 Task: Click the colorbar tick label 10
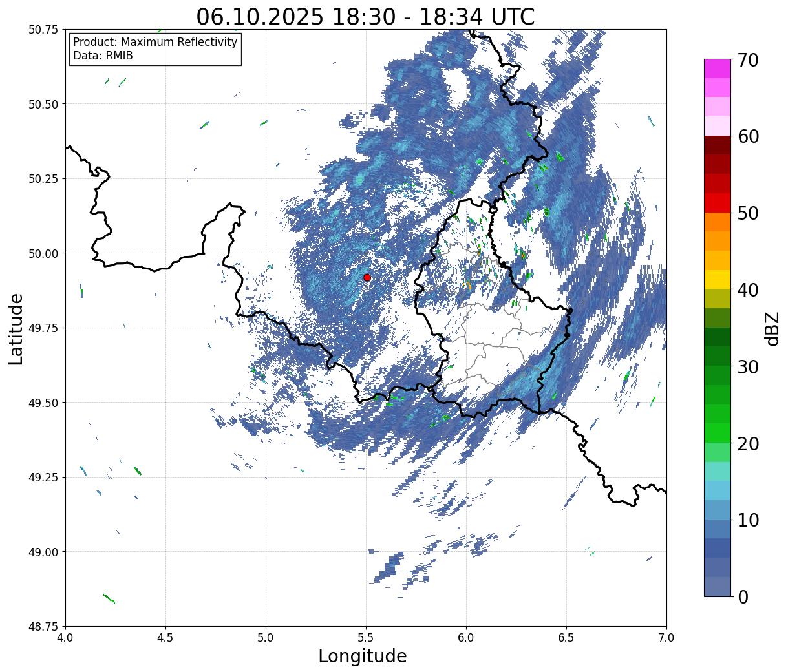pos(747,520)
